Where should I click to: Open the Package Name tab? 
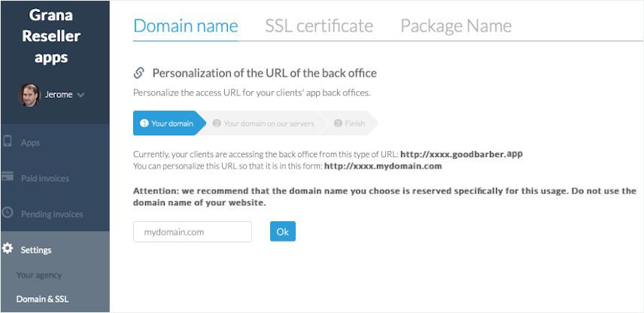(x=455, y=26)
